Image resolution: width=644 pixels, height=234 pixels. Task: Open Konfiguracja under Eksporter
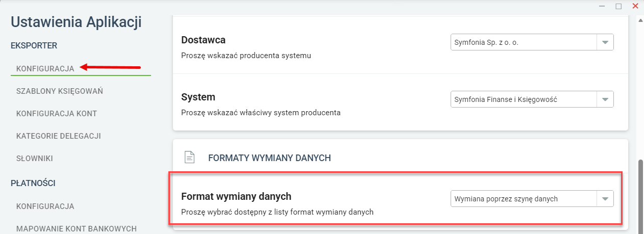click(x=45, y=68)
